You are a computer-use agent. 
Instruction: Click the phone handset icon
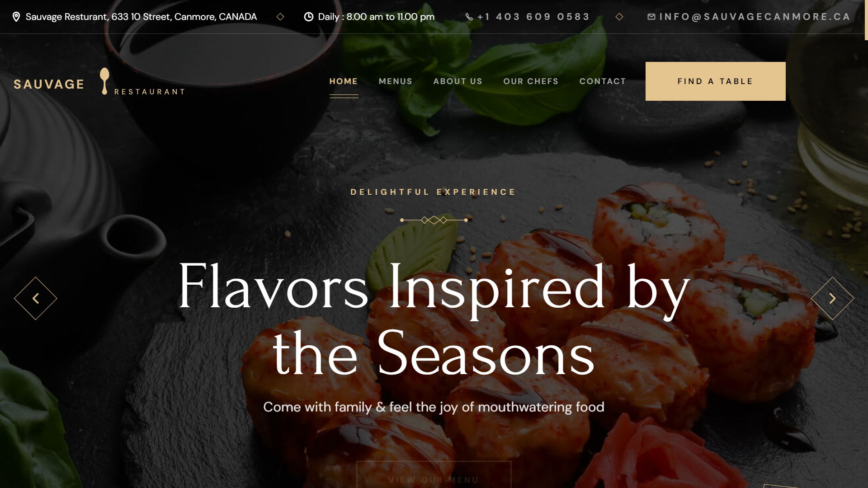tap(469, 17)
